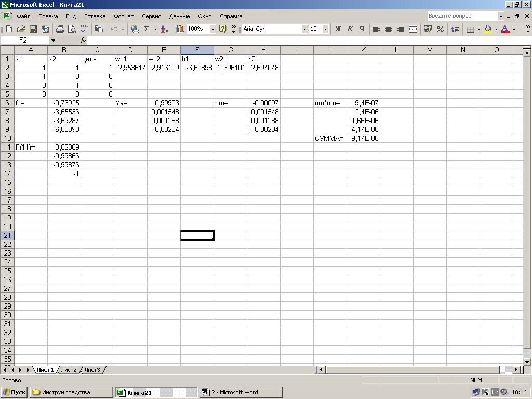Align cell text right

pyautogui.click(x=401, y=29)
